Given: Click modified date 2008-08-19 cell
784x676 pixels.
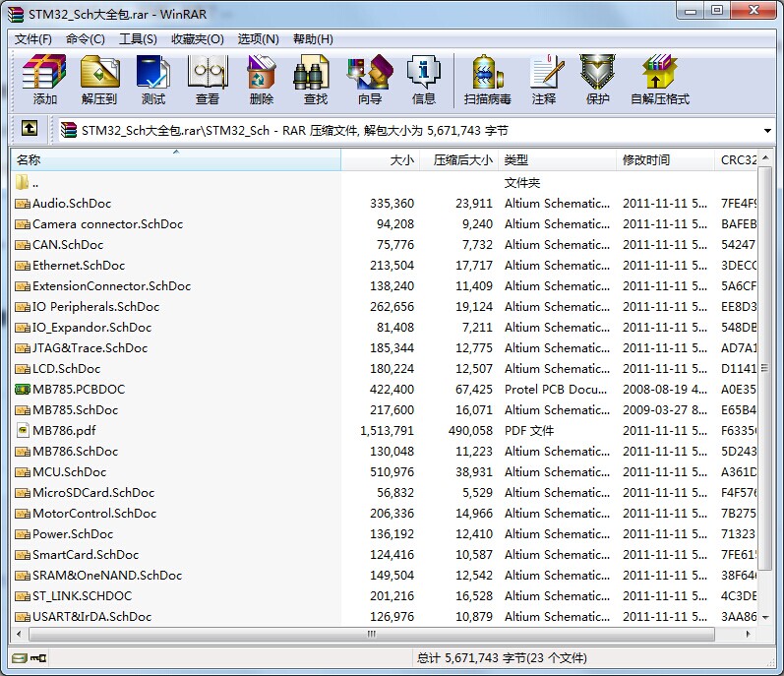Looking at the screenshot, I should (x=665, y=390).
